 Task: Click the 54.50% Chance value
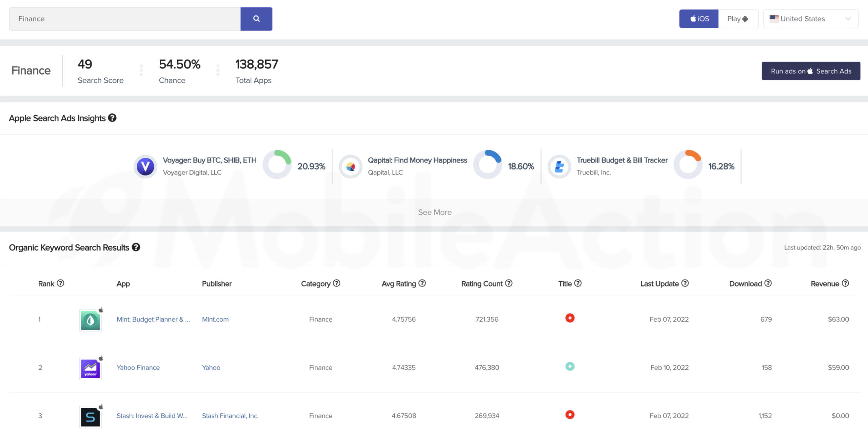180,64
